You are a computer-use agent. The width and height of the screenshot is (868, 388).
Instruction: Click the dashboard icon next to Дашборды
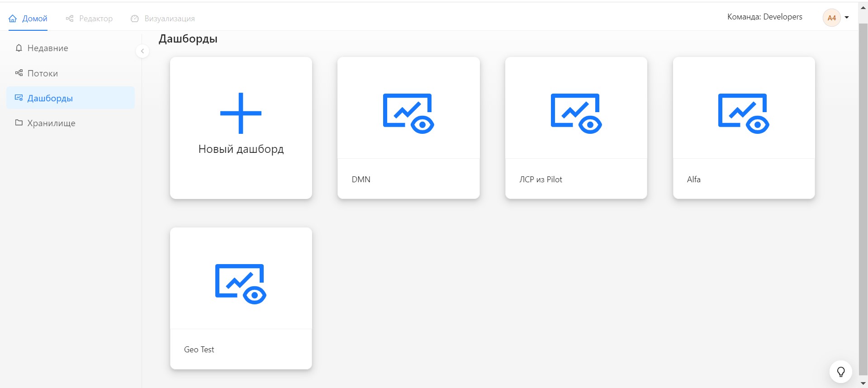(19, 98)
